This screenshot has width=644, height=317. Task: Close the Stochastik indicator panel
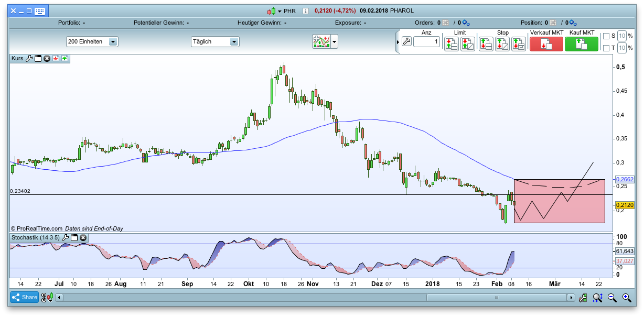(83, 238)
